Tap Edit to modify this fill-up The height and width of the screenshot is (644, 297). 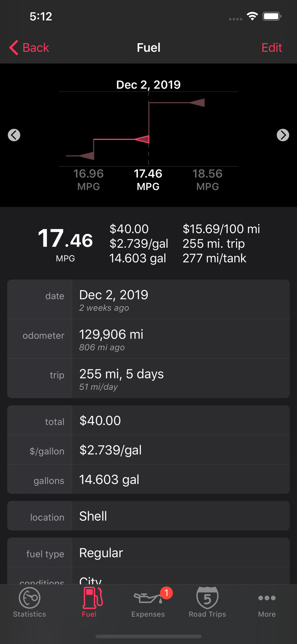click(272, 47)
